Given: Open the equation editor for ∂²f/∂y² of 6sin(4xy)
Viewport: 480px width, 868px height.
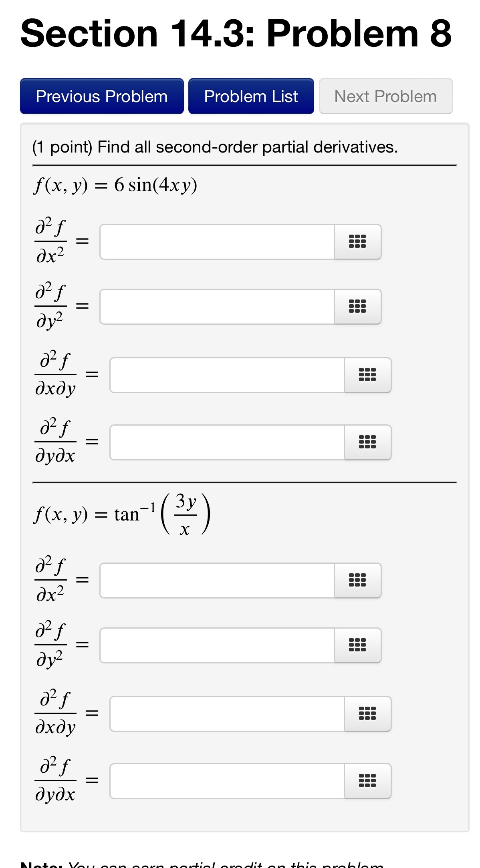Looking at the screenshot, I should 358,307.
